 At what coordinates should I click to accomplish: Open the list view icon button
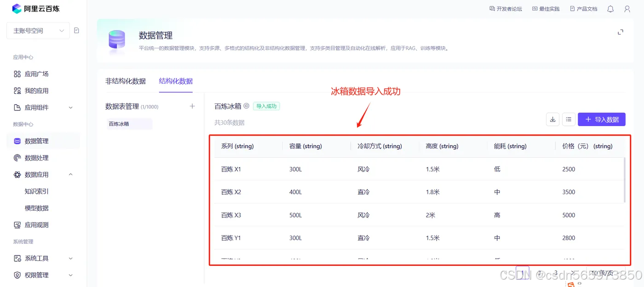(569, 119)
